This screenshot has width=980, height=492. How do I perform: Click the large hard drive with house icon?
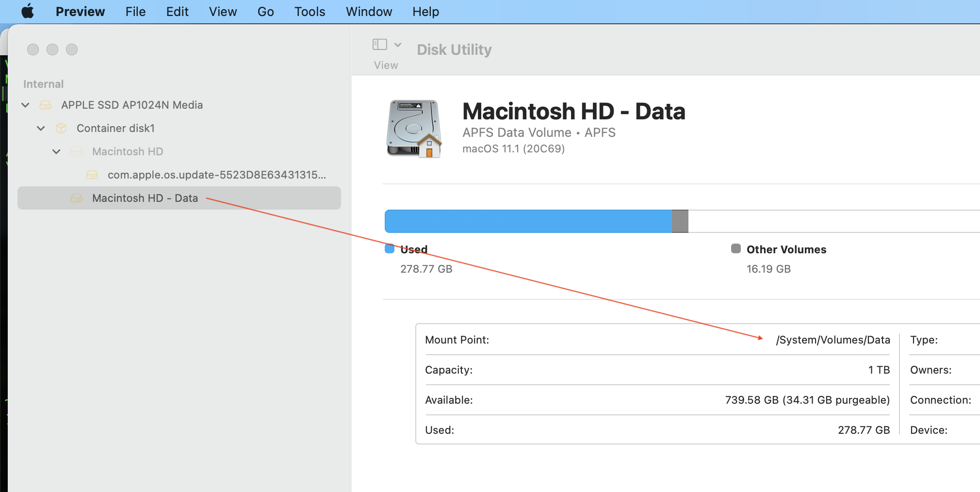tap(414, 129)
